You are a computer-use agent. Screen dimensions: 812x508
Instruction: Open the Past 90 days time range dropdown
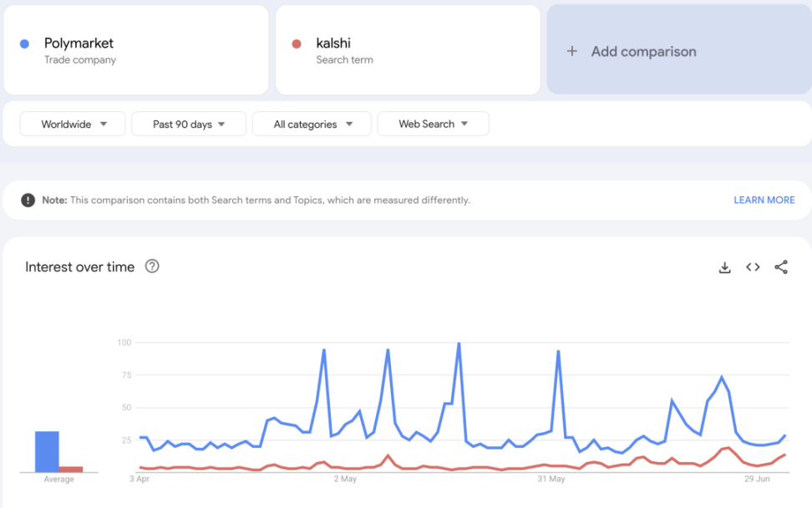189,124
